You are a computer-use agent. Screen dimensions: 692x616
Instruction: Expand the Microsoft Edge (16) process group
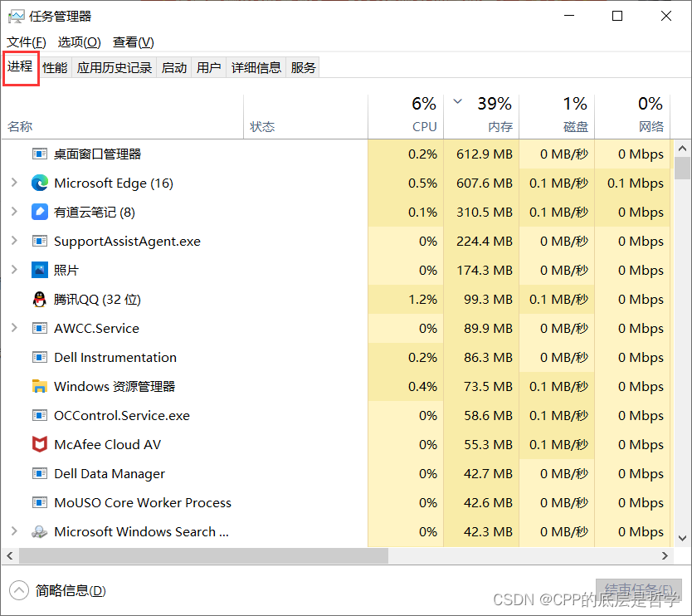15,183
